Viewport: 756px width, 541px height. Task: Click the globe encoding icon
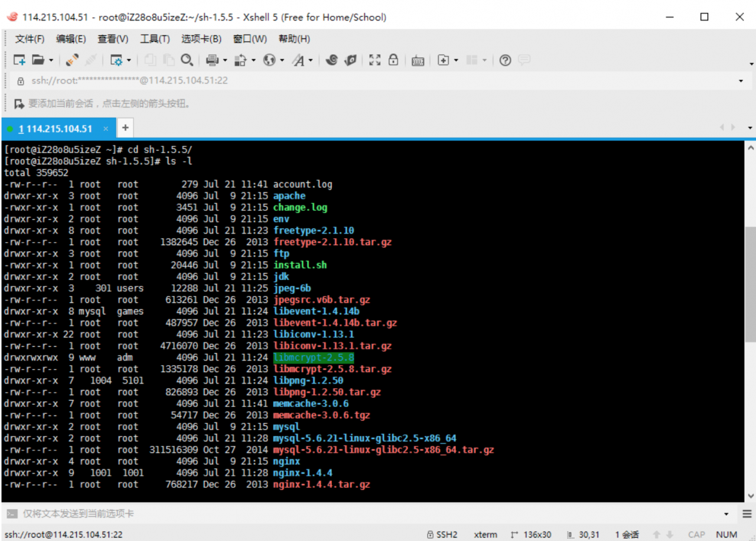pos(269,60)
